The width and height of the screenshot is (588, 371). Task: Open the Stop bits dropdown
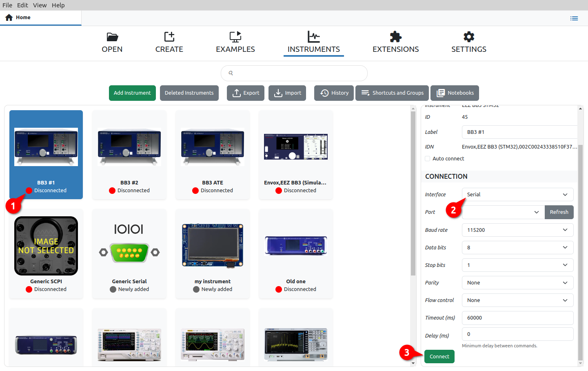pyautogui.click(x=517, y=265)
